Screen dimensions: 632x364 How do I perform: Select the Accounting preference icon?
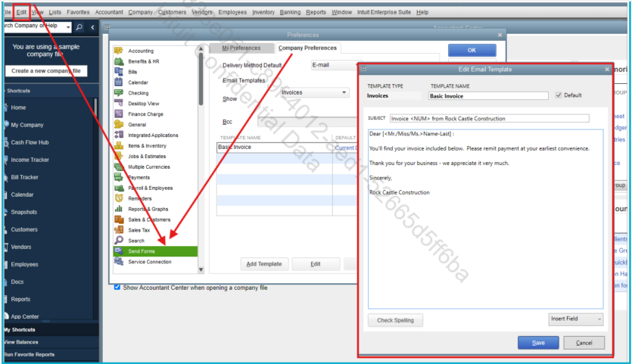pos(119,51)
